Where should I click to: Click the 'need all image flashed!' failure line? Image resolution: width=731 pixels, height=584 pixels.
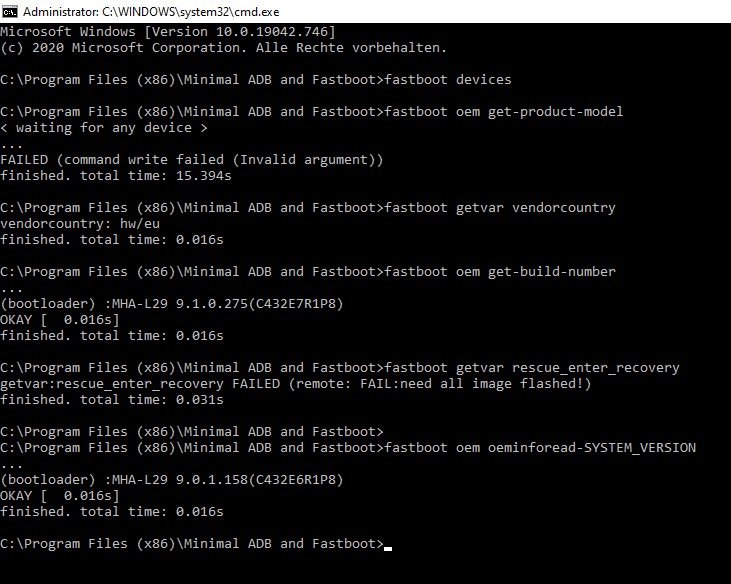(296, 384)
